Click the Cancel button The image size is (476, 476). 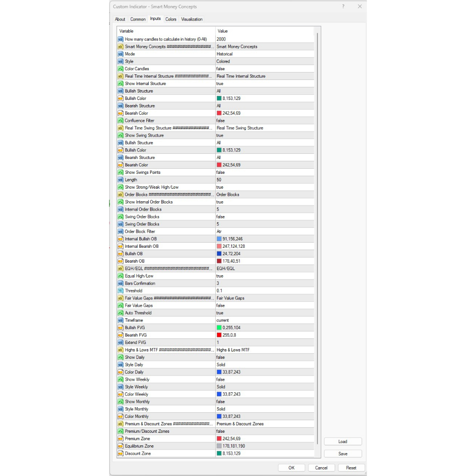pyautogui.click(x=321, y=468)
